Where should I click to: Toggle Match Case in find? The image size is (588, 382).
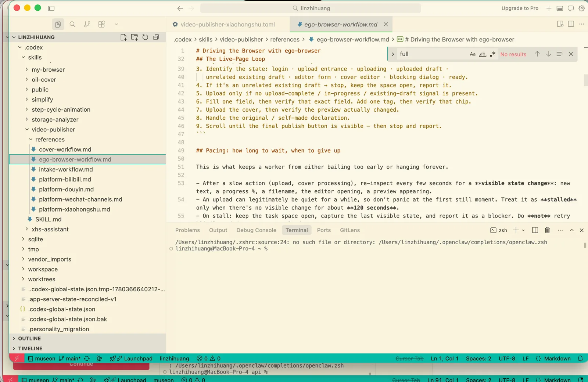[x=473, y=54]
